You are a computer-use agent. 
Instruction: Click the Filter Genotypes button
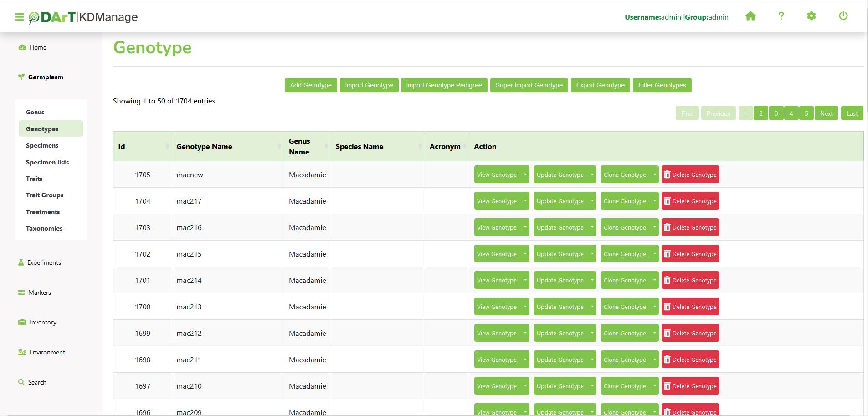(x=662, y=85)
